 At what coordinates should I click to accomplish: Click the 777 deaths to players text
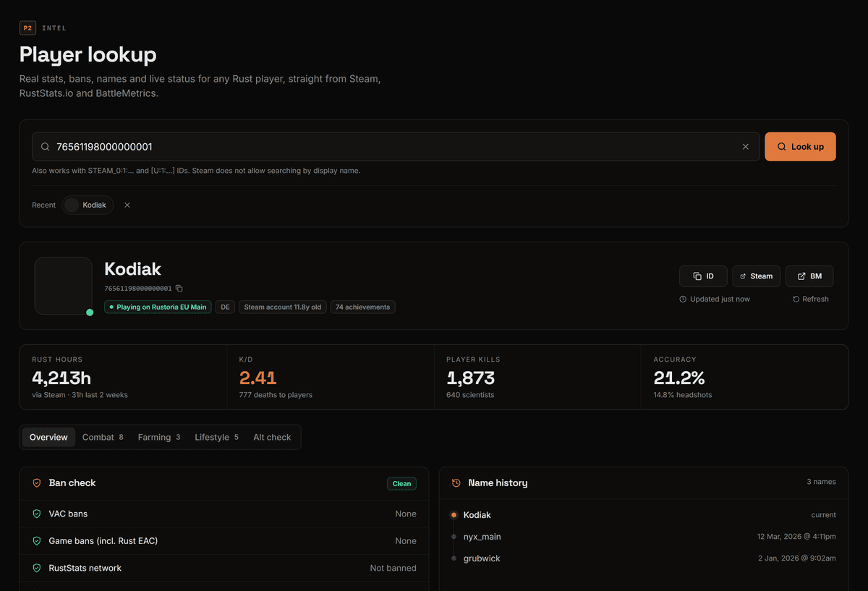276,395
